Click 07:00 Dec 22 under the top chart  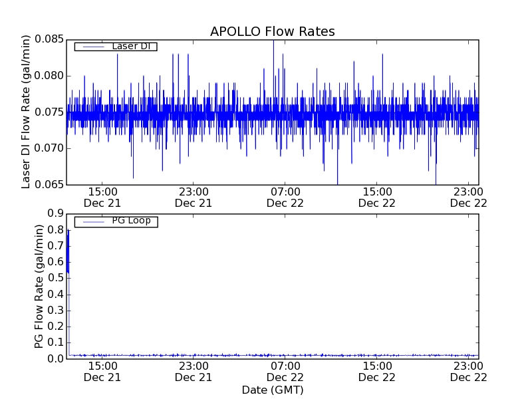coord(285,198)
